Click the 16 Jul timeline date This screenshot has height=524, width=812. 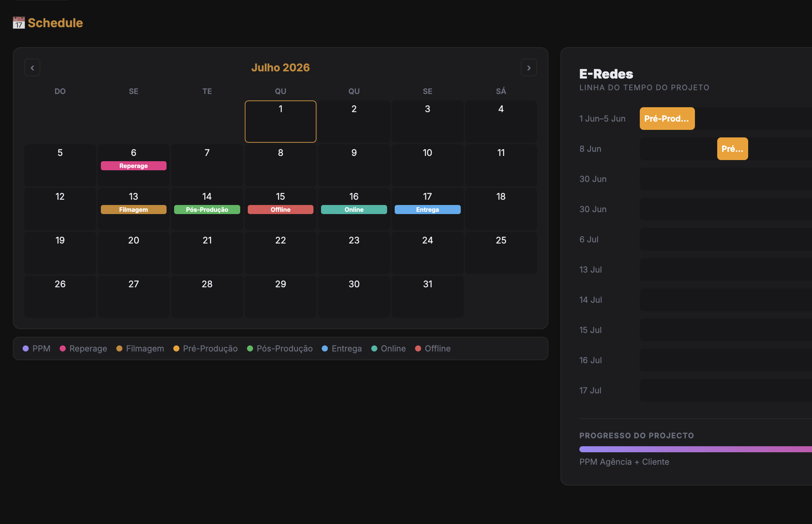(x=591, y=360)
